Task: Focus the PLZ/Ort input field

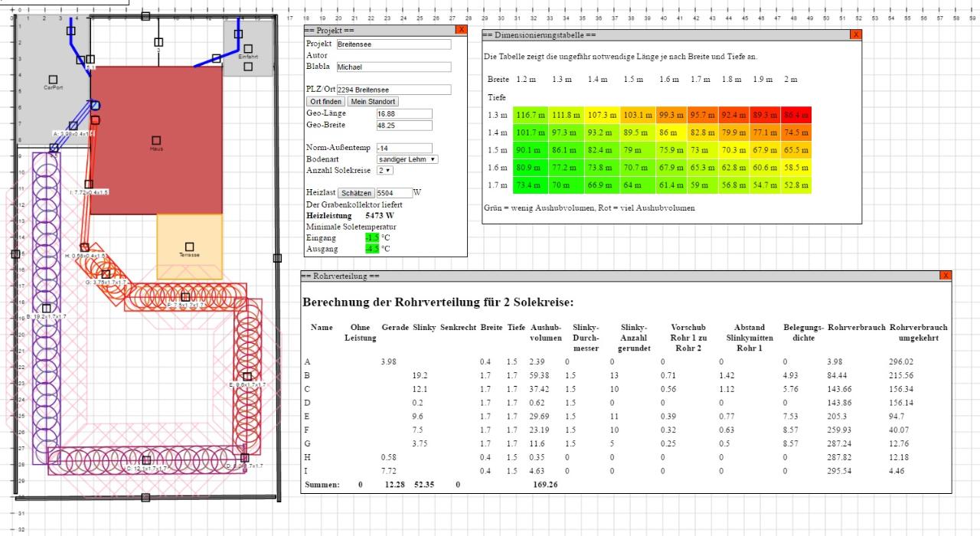Action: [x=394, y=90]
